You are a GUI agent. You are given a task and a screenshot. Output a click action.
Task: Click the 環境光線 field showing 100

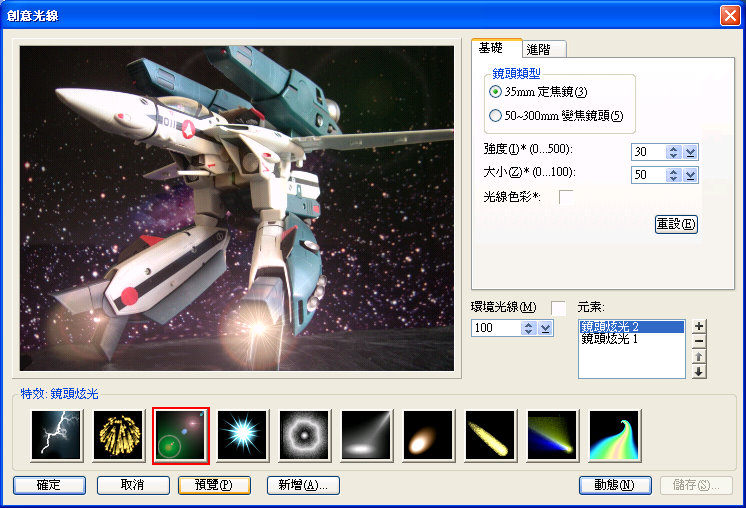tap(496, 328)
